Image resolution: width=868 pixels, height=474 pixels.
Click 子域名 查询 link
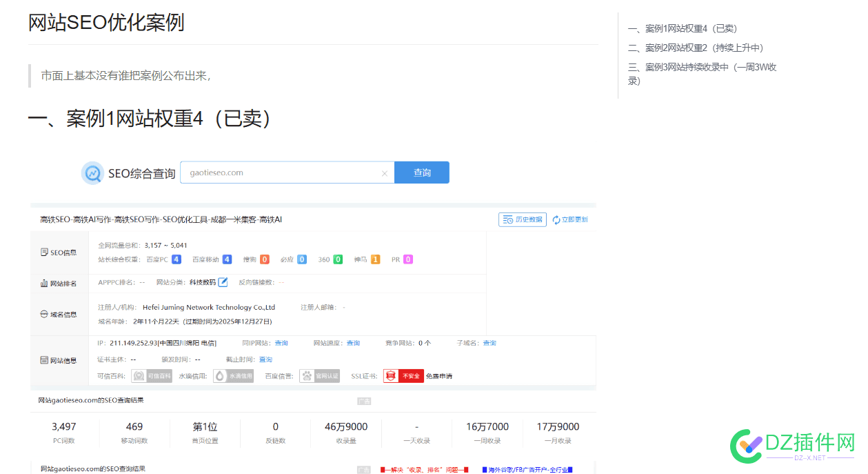489,343
